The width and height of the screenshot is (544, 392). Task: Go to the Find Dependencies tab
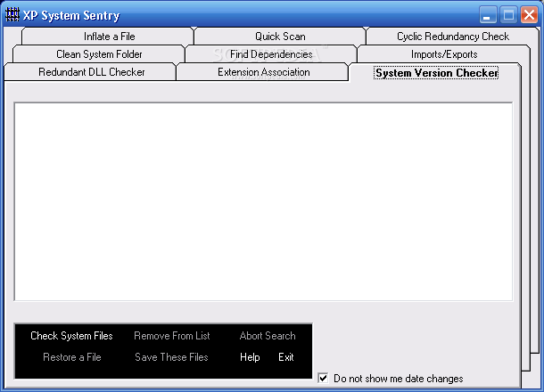click(x=271, y=54)
